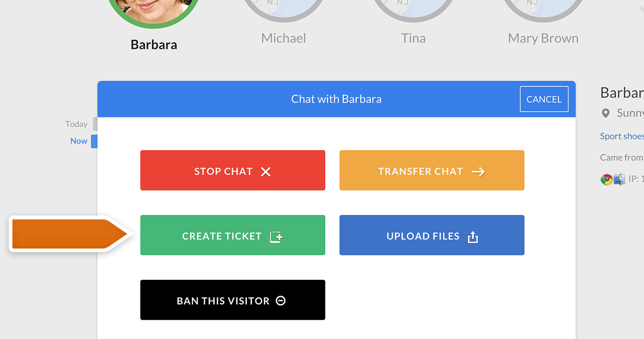Select Mary Brown's visitor avatar
This screenshot has width=644, height=339.
click(543, 9)
